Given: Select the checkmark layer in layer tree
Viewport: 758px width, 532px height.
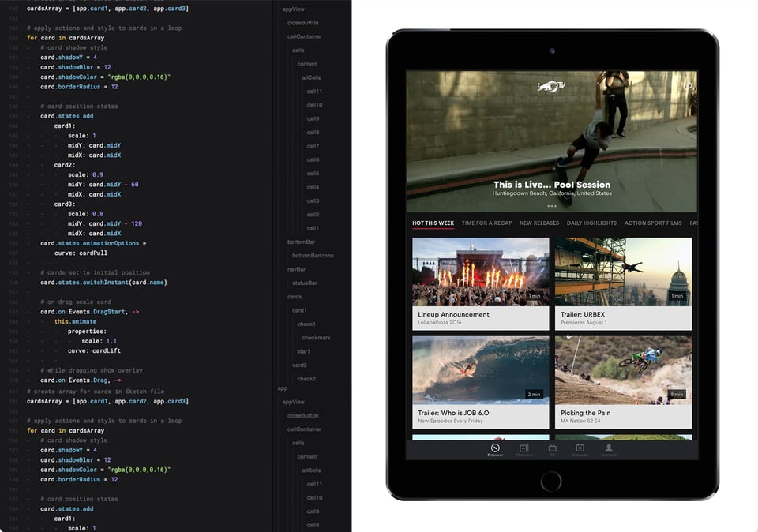Looking at the screenshot, I should point(316,338).
